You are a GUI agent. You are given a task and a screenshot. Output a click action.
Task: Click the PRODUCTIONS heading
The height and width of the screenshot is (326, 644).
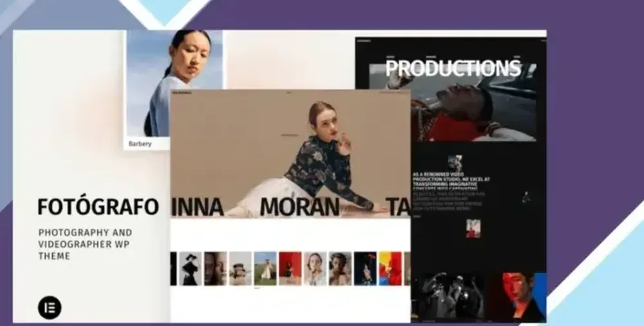[453, 68]
